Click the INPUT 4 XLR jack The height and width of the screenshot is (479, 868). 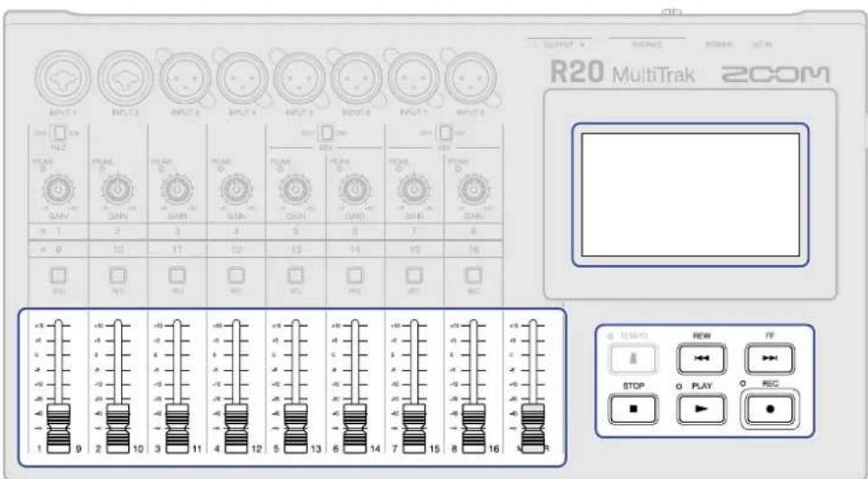(242, 78)
